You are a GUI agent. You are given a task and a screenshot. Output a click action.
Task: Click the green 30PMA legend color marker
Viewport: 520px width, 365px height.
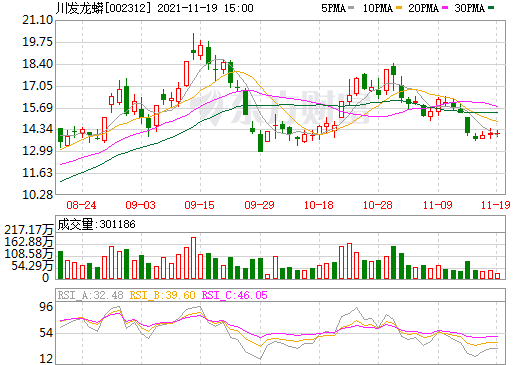491,7
